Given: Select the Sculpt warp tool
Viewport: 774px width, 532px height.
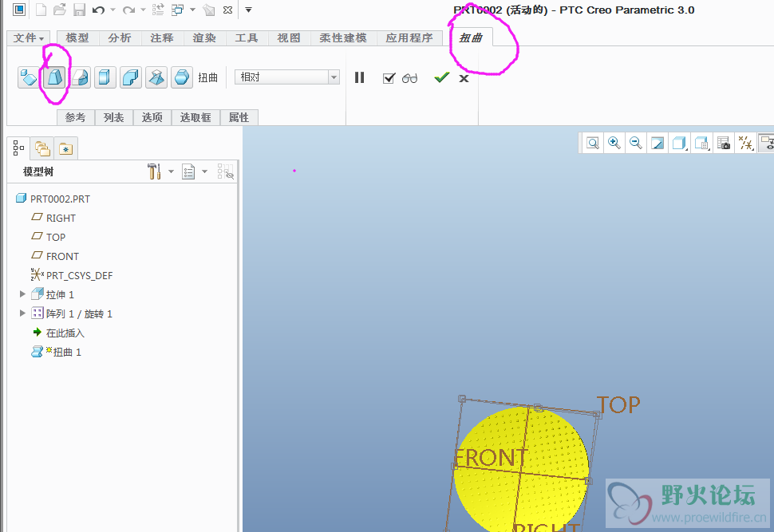Looking at the screenshot, I should coord(182,77).
